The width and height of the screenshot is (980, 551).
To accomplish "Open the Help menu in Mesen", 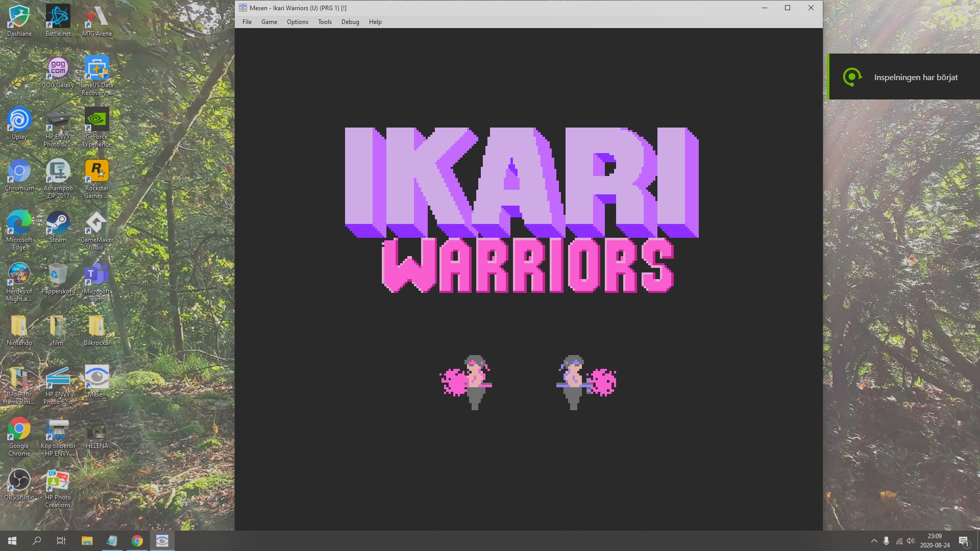I will tap(375, 22).
